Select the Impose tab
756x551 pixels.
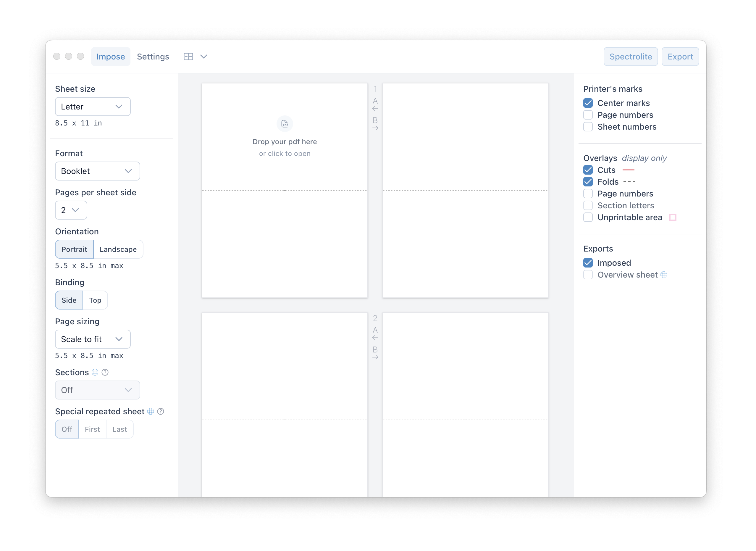(x=110, y=56)
